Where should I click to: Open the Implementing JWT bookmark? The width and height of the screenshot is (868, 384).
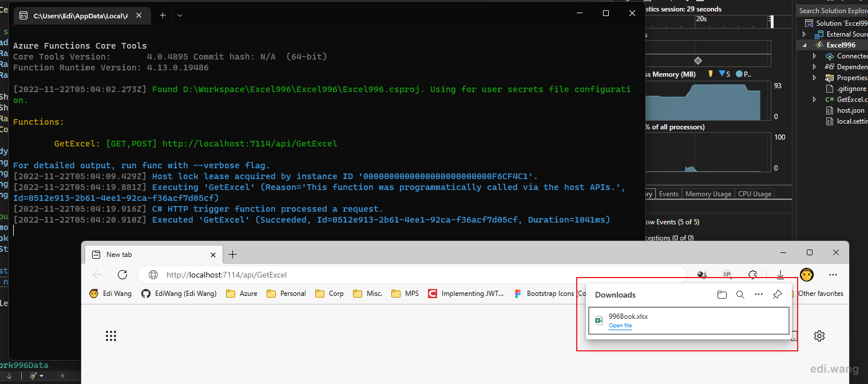466,294
